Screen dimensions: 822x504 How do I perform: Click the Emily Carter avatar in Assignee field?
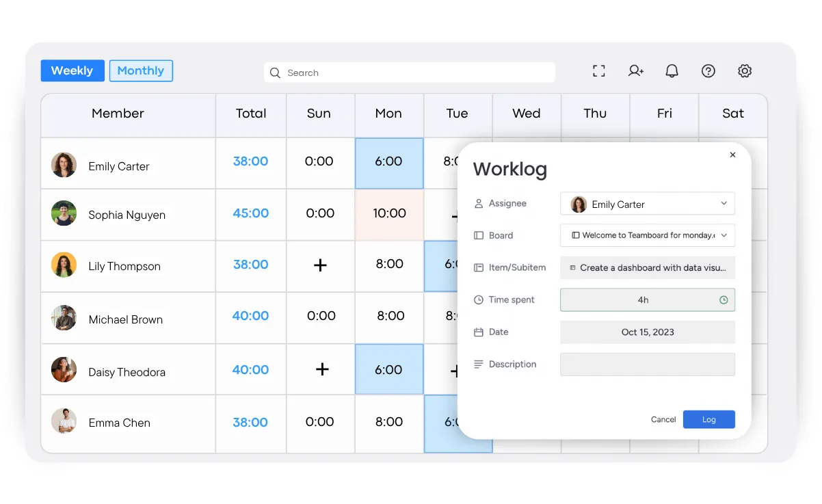[x=579, y=204]
